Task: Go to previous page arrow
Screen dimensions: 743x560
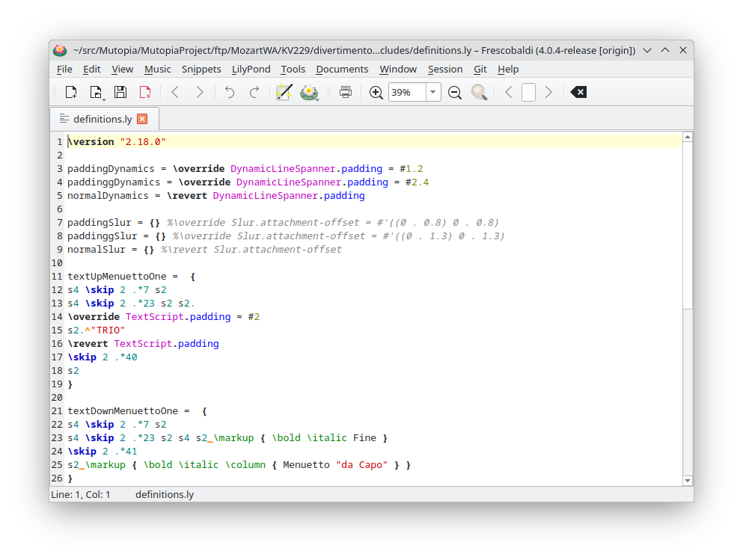Action: [509, 92]
